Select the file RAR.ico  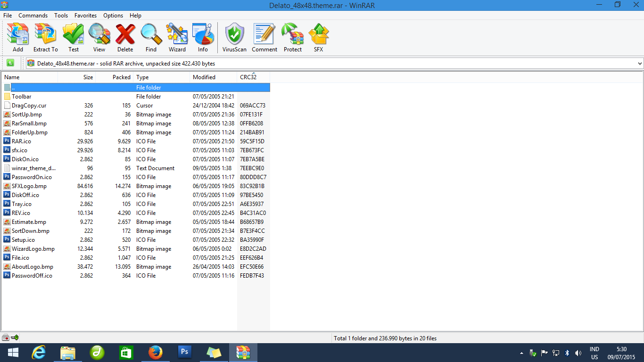point(136,141)
